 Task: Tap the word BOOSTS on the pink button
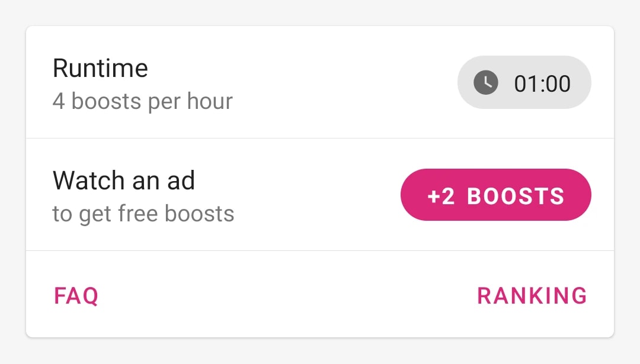click(x=516, y=196)
